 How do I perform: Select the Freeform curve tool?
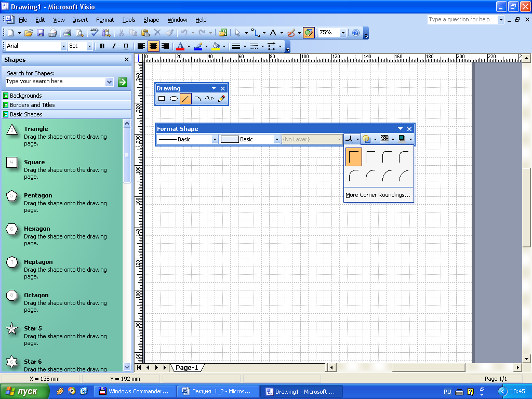(209, 99)
